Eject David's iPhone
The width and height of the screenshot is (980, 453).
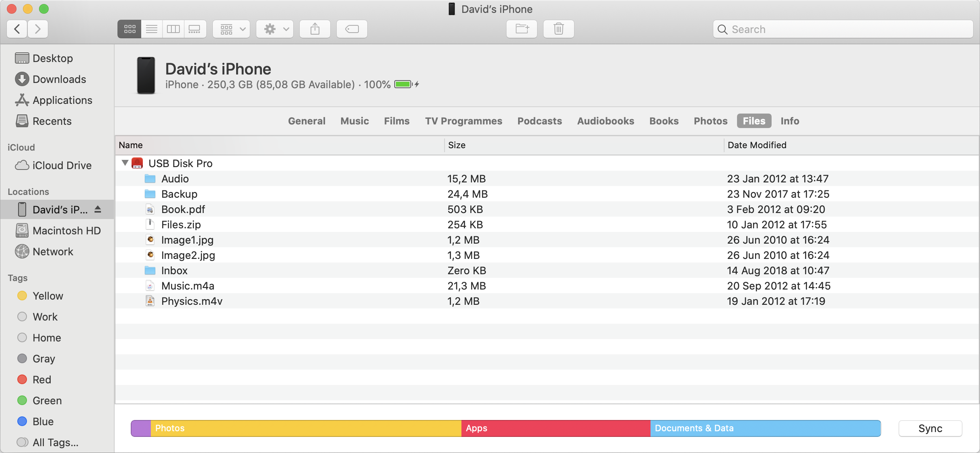pyautogui.click(x=98, y=209)
